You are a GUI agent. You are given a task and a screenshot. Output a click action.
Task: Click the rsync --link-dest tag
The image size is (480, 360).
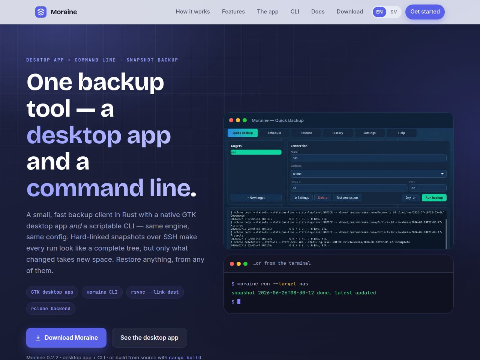[155, 292]
